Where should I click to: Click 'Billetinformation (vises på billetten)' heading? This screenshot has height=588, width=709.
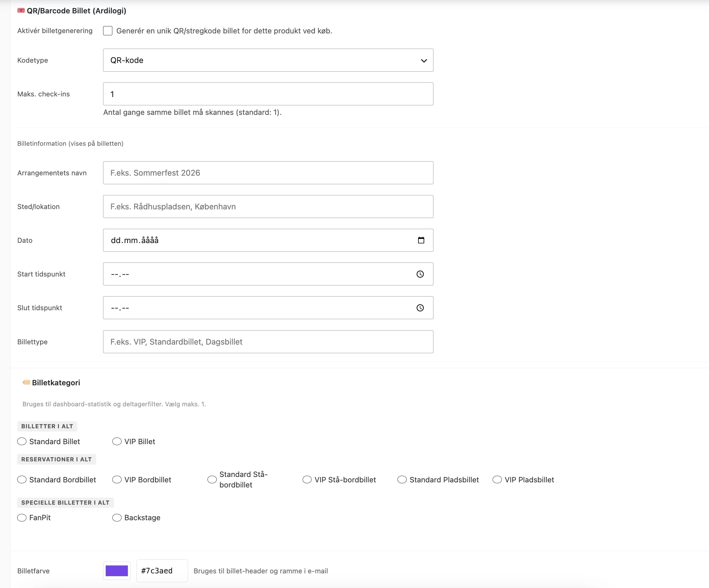click(70, 143)
